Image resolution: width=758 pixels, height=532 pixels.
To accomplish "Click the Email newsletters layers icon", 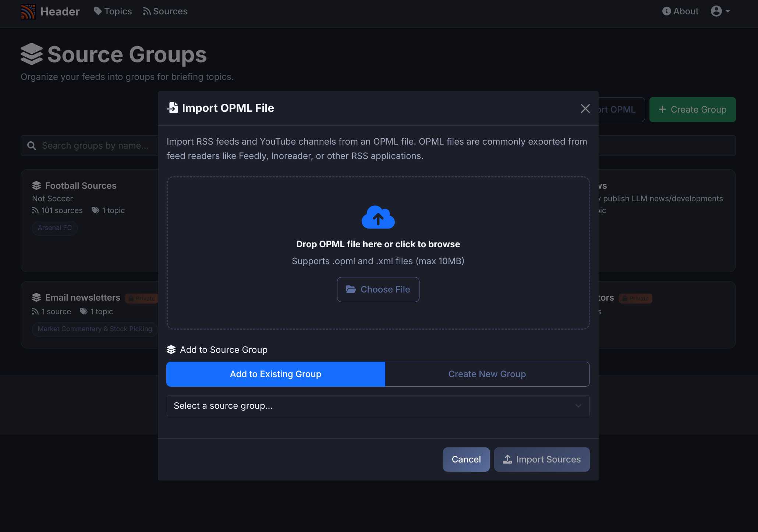I will 36,298.
